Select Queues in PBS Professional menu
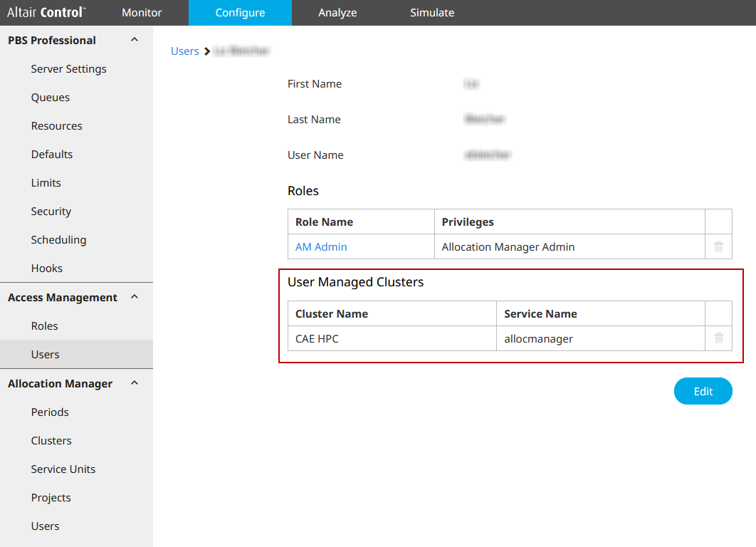The image size is (756, 547). [x=51, y=98]
